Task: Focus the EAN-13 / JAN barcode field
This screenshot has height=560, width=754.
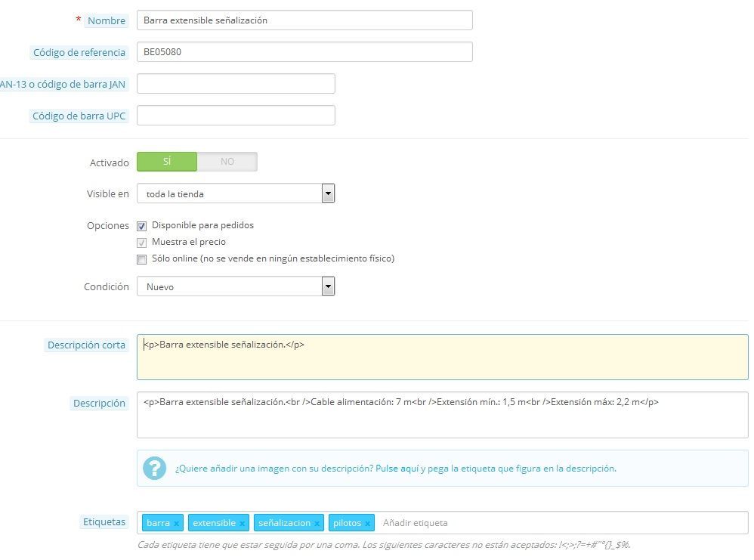Action: pyautogui.click(x=236, y=84)
